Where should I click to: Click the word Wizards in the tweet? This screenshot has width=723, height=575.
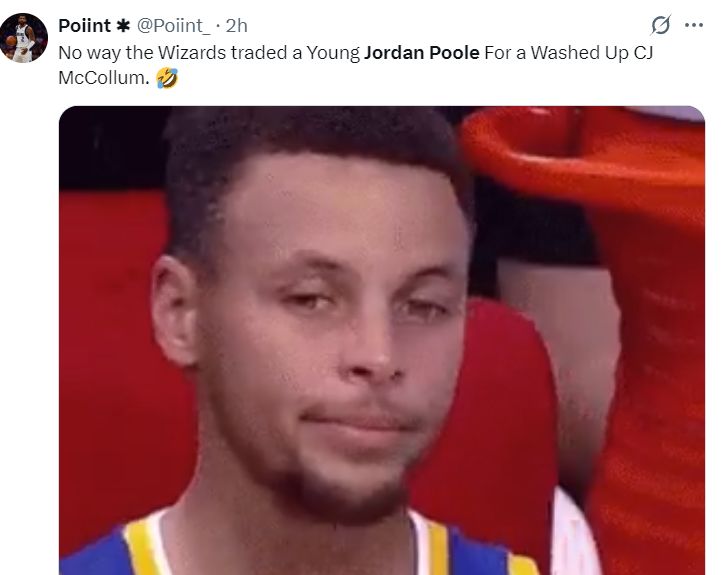(192, 53)
